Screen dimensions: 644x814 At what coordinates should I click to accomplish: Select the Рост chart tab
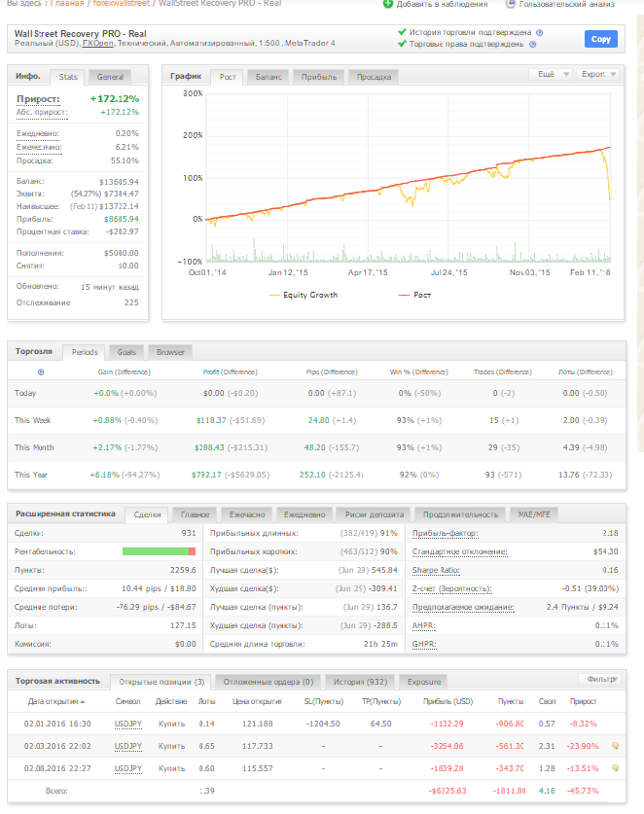click(228, 77)
